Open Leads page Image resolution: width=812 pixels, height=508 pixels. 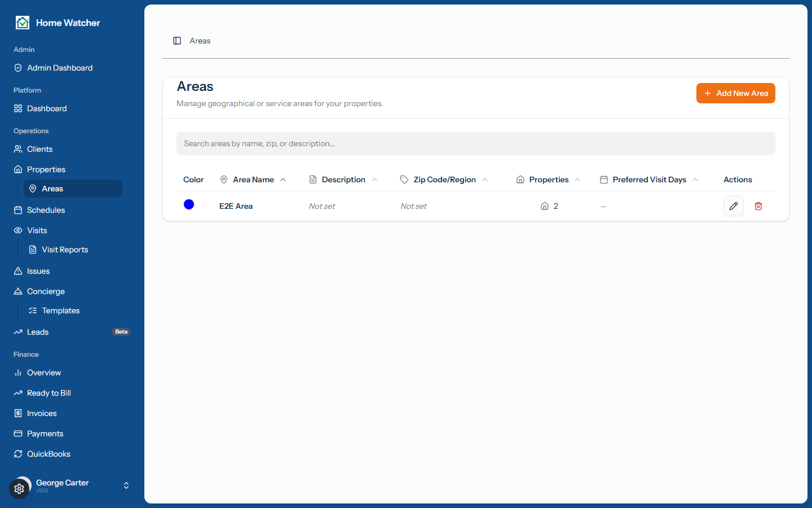pyautogui.click(x=72, y=332)
